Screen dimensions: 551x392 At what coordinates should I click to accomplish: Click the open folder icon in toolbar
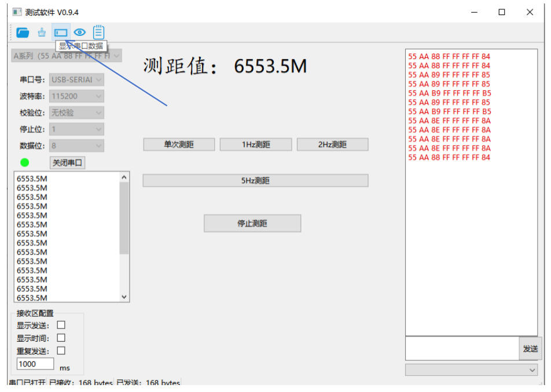[x=23, y=32]
